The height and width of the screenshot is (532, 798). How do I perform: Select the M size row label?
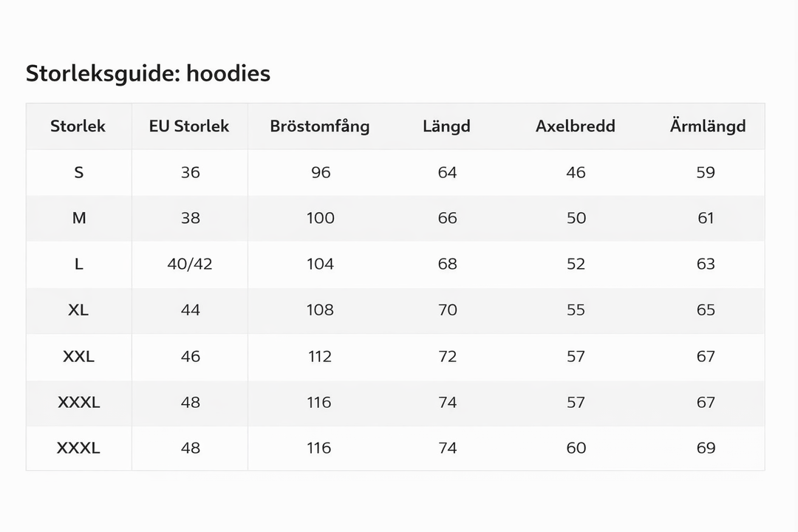[79, 219]
